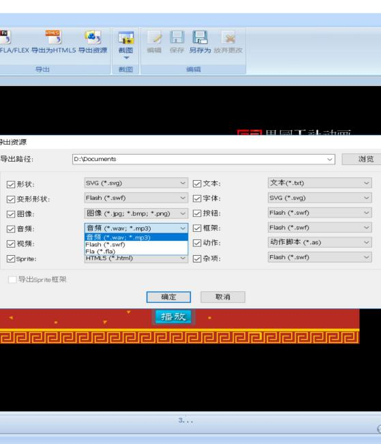Click the Save (保存) disk icon
381x444 pixels.
[177, 37]
